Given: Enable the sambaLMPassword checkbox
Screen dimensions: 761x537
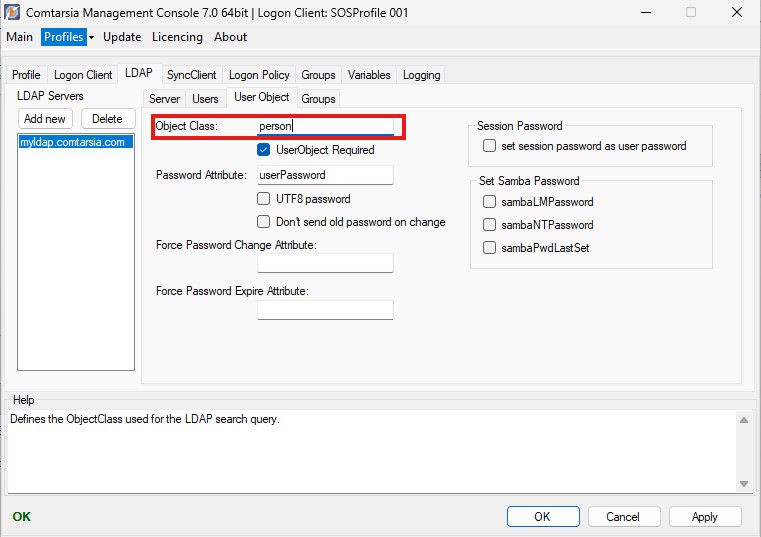Looking at the screenshot, I should (x=489, y=202).
